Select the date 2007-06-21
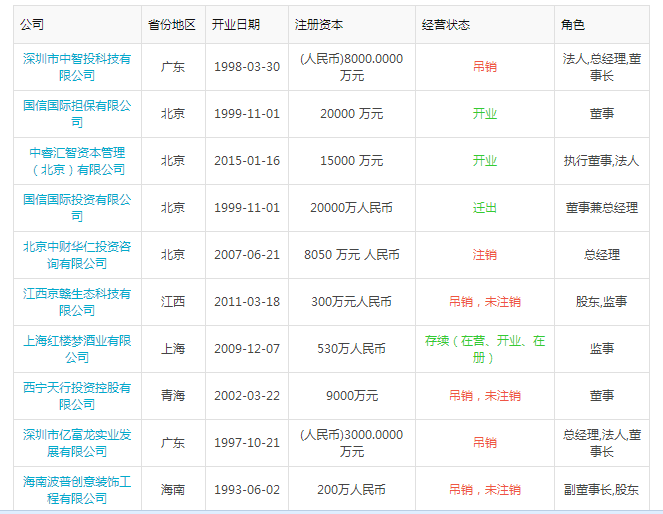663x514 pixels. (247, 254)
